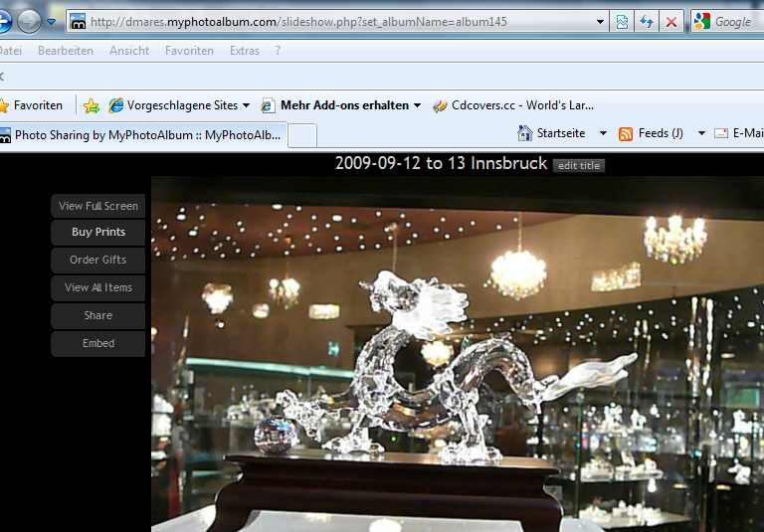Viewport: 764px width, 532px height.
Task: Open the Startseite home icon
Action: (525, 133)
